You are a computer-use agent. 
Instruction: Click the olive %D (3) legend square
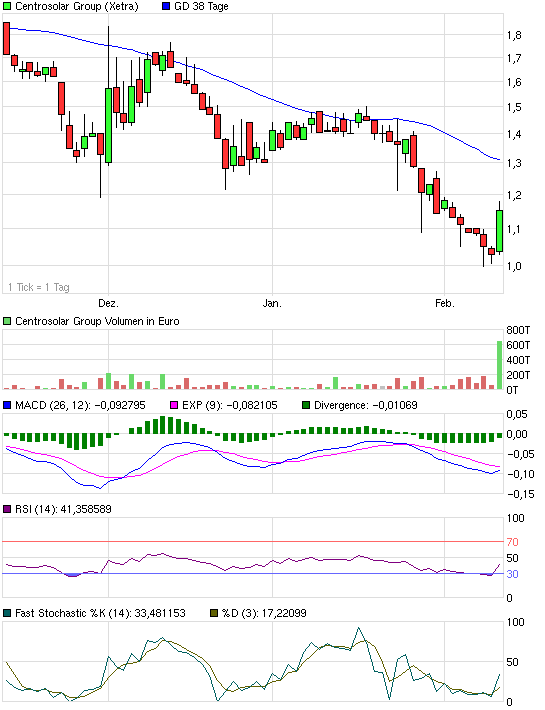point(214,614)
